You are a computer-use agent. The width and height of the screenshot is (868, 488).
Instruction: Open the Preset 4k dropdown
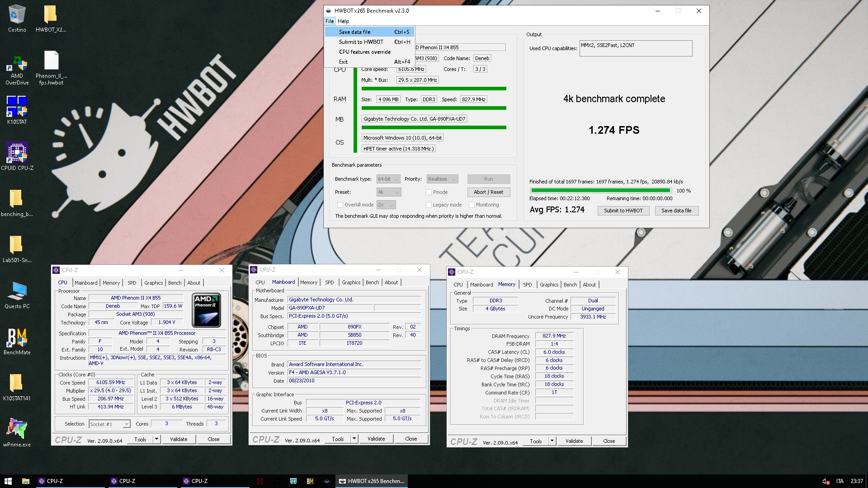[x=389, y=192]
